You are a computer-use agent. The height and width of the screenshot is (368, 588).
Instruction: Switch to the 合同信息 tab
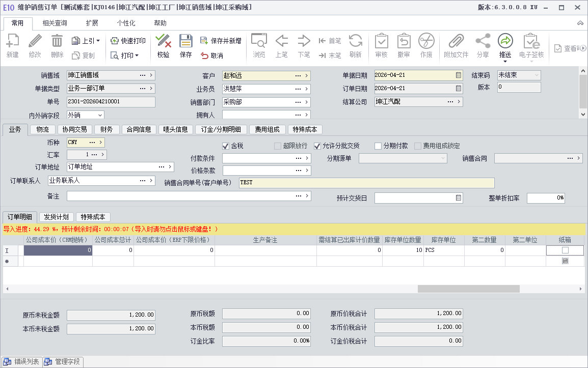point(139,130)
